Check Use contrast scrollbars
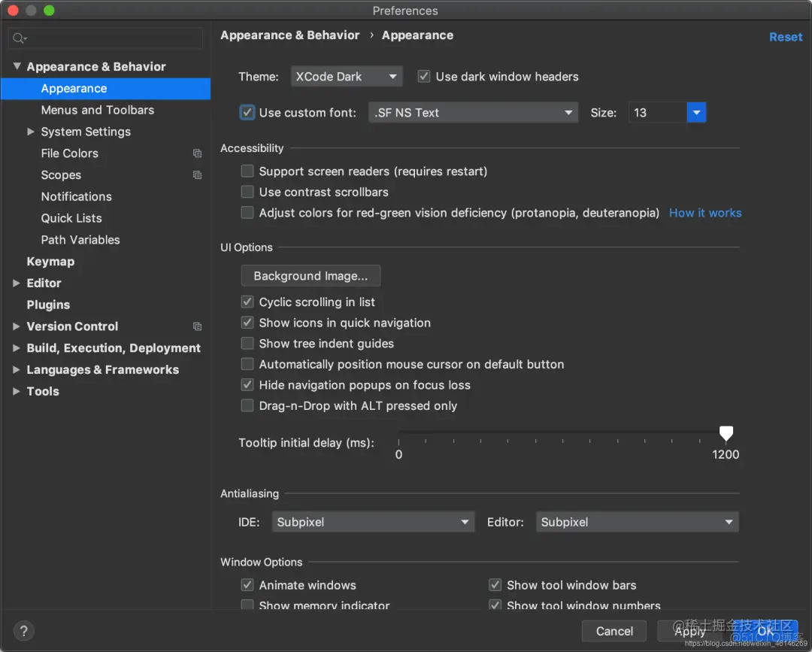The image size is (812, 652). coord(247,192)
